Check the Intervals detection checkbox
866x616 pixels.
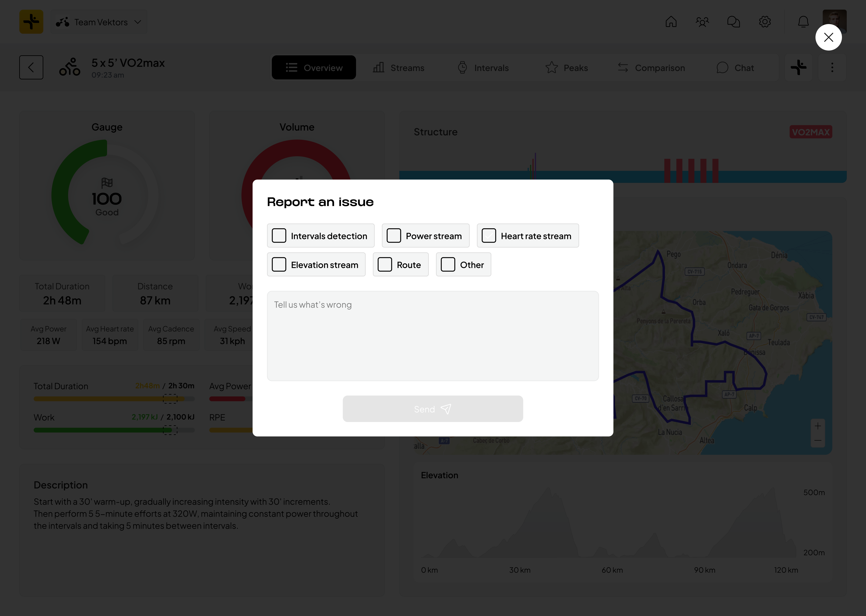point(279,236)
